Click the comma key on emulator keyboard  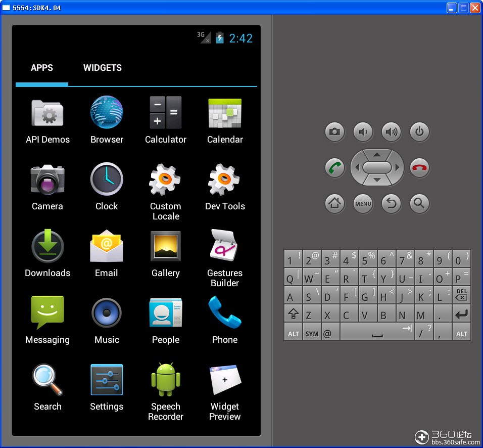(x=443, y=332)
